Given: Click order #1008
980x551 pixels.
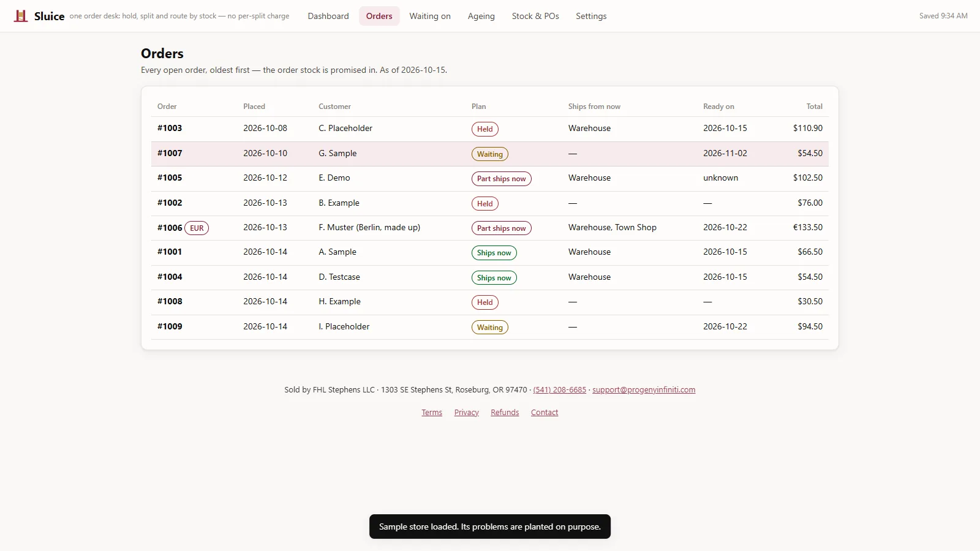Looking at the screenshot, I should pos(170,301).
